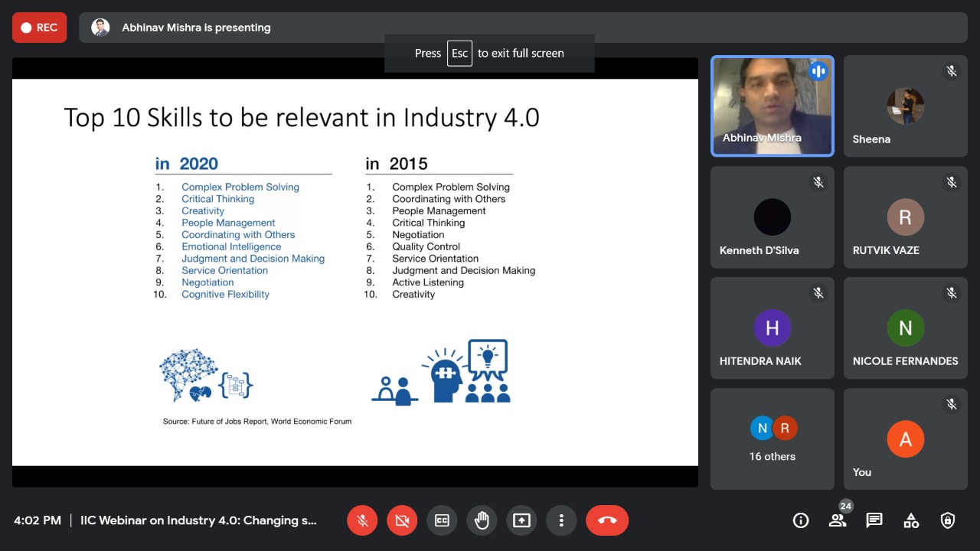Raise hand using the hand icon
980x551 pixels.
point(482,520)
